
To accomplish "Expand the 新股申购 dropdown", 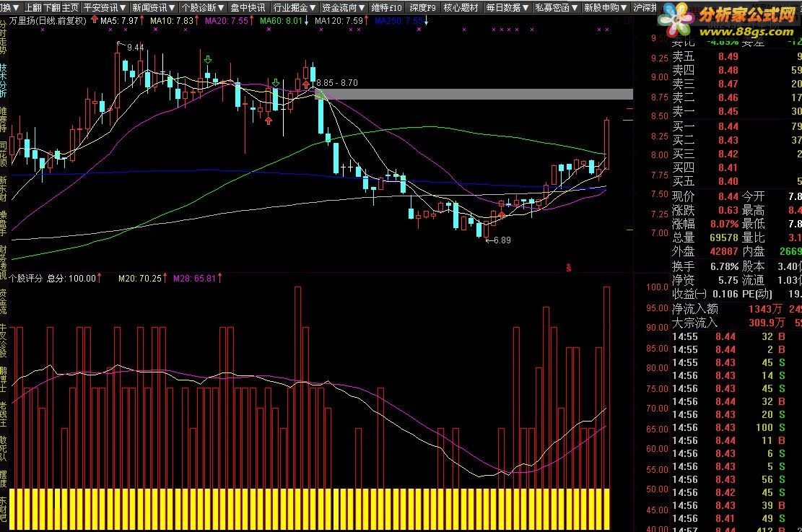I will click(x=605, y=7).
